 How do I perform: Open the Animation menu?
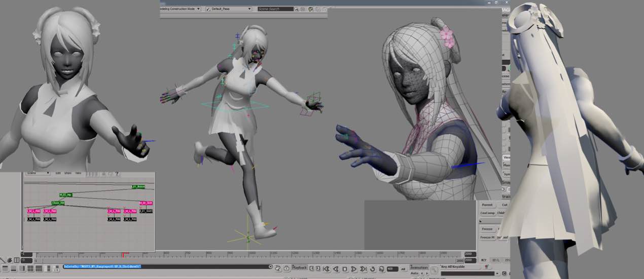(x=419, y=267)
